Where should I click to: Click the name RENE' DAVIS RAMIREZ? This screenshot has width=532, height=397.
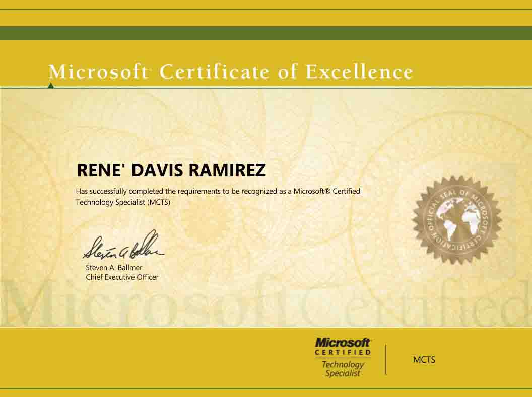(x=171, y=170)
